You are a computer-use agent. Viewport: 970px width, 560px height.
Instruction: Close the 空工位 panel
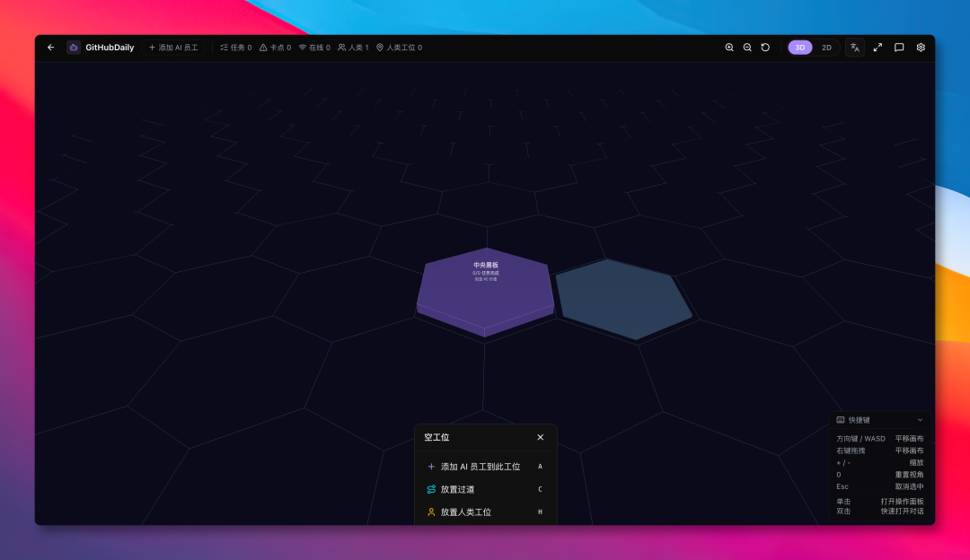click(x=540, y=437)
